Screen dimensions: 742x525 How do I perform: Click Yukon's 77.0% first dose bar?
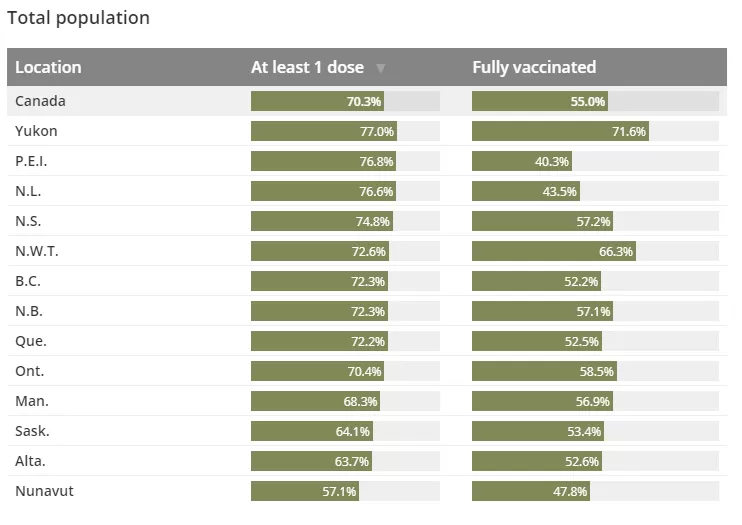pyautogui.click(x=324, y=131)
